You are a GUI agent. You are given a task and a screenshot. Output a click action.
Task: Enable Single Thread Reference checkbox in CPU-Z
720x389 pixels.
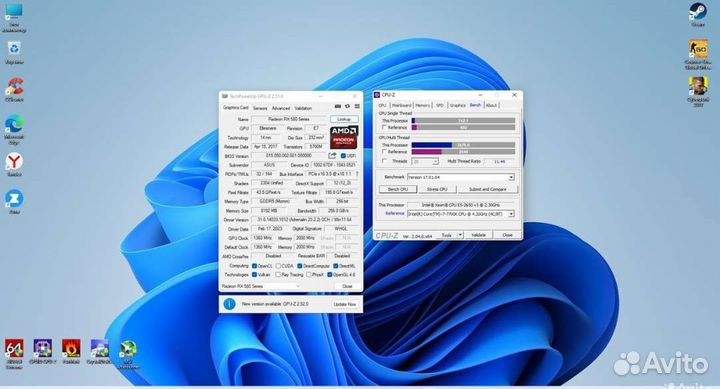384,127
